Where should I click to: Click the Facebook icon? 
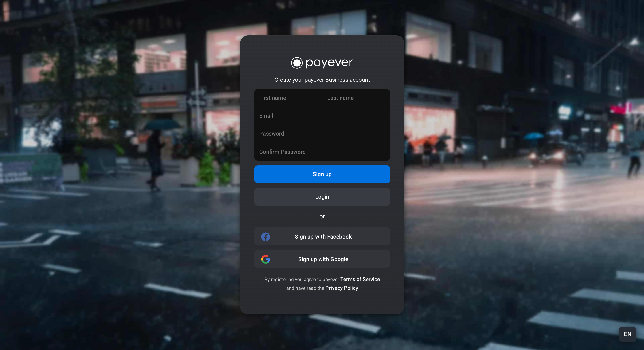coord(266,237)
